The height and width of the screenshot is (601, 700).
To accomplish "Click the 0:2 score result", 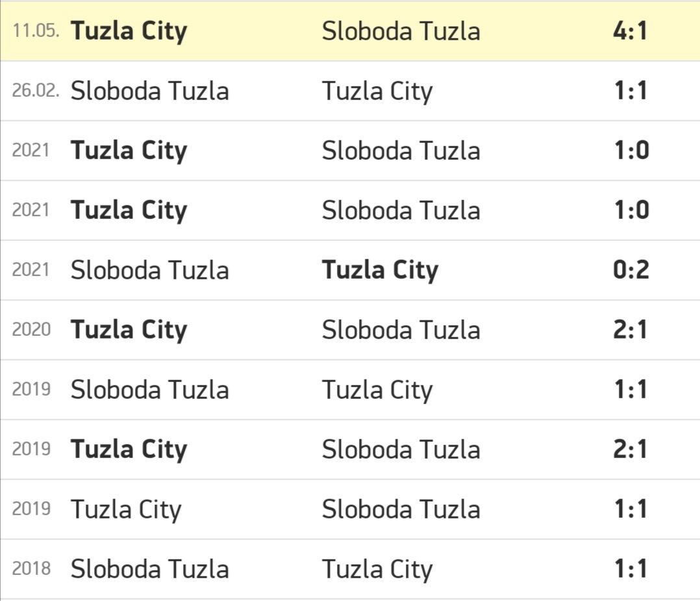I will tap(631, 270).
